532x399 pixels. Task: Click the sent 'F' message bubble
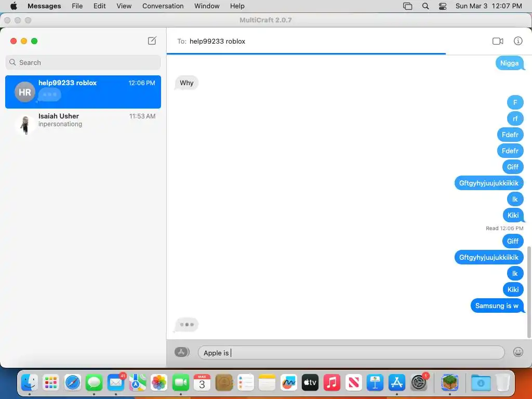pyautogui.click(x=515, y=102)
